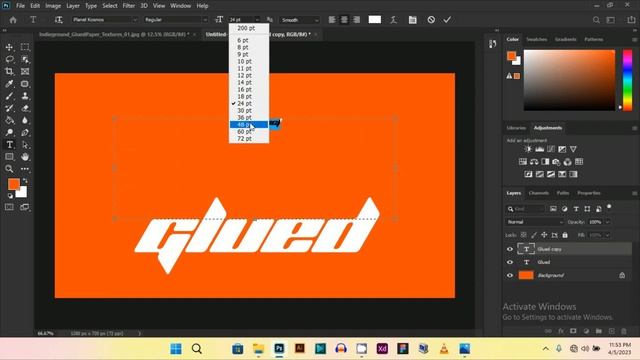Choose 12 pt font size

pyautogui.click(x=249, y=76)
